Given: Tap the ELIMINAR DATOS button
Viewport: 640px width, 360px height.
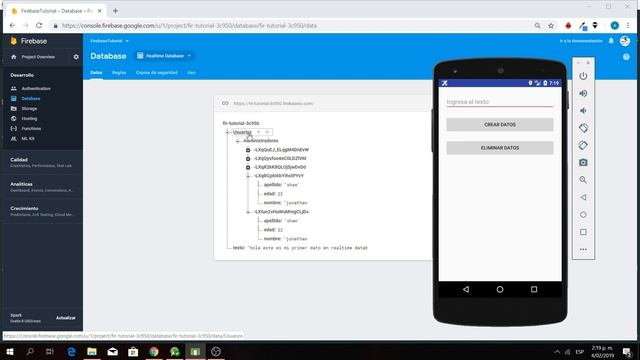Looking at the screenshot, I should (x=500, y=148).
